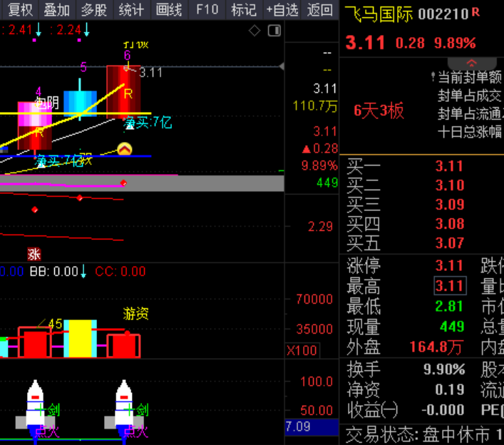Click the 买四 price 3.08
Image resolution: width=504 pixels, height=445 pixels.
450,224
